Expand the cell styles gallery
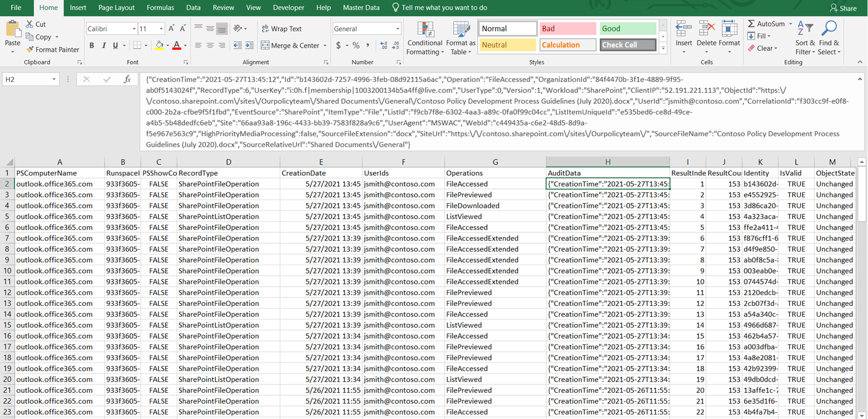 (x=663, y=48)
